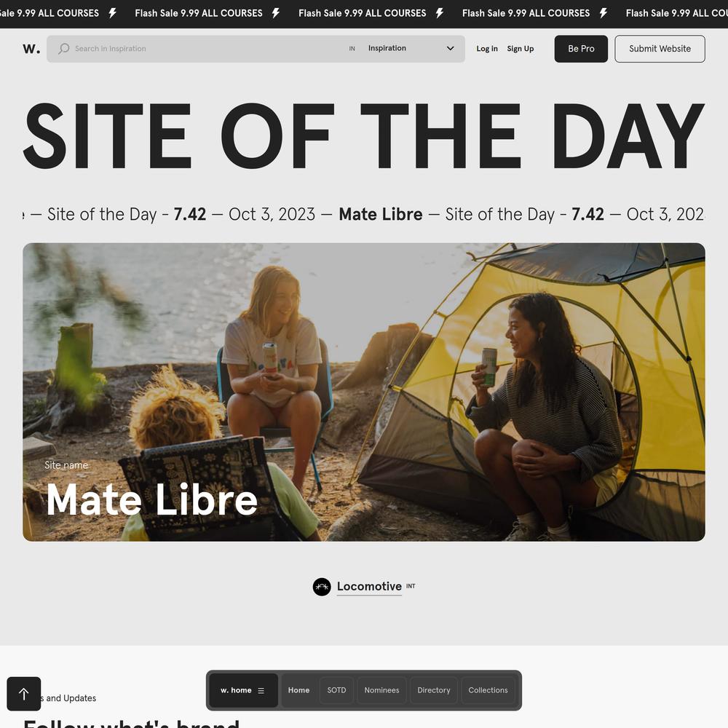Click the Submit Website button
The width and height of the screenshot is (728, 728).
[x=660, y=49]
